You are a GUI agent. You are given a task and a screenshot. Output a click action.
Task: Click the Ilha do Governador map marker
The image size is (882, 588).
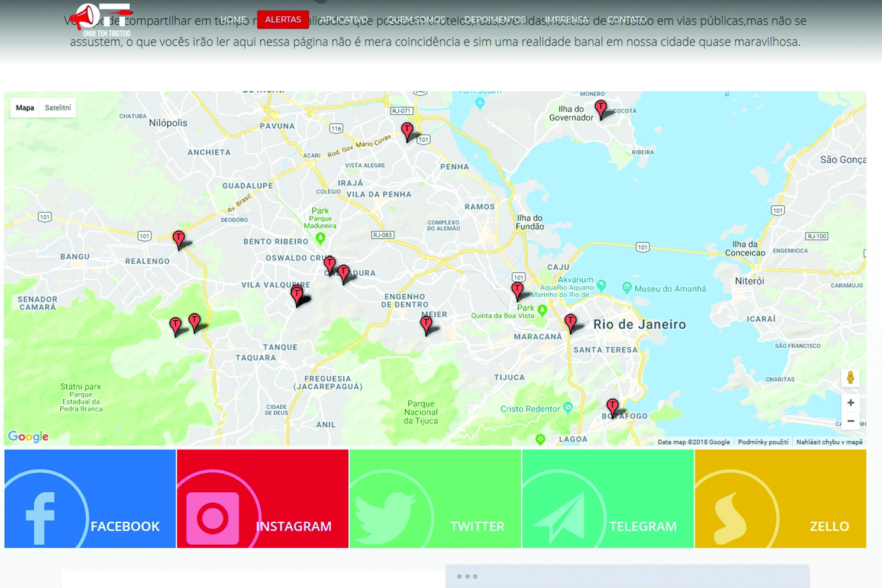600,109
